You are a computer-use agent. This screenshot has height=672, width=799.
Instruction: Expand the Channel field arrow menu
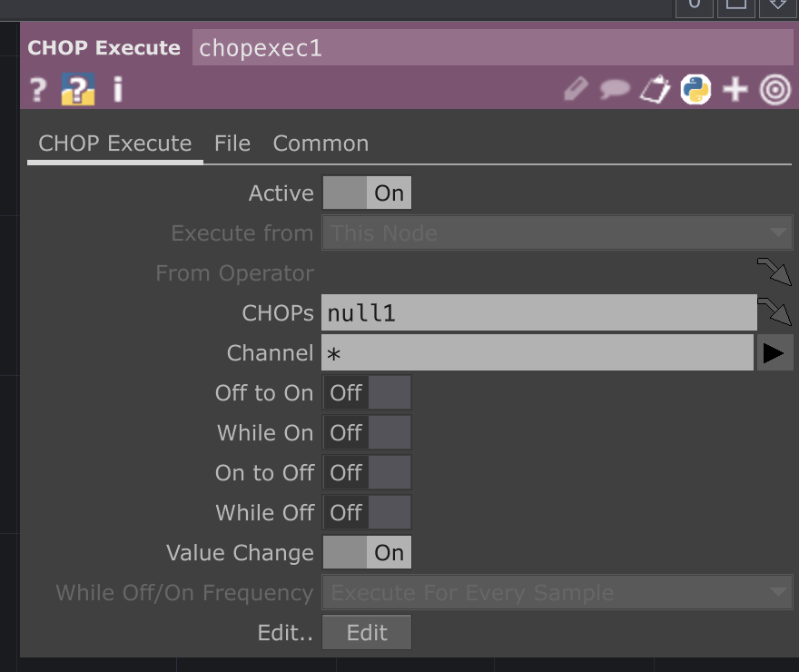click(x=774, y=353)
